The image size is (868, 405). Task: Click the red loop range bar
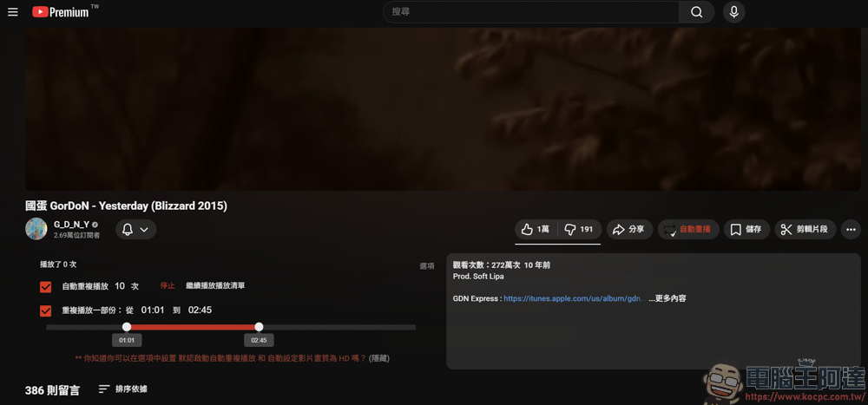(193, 327)
